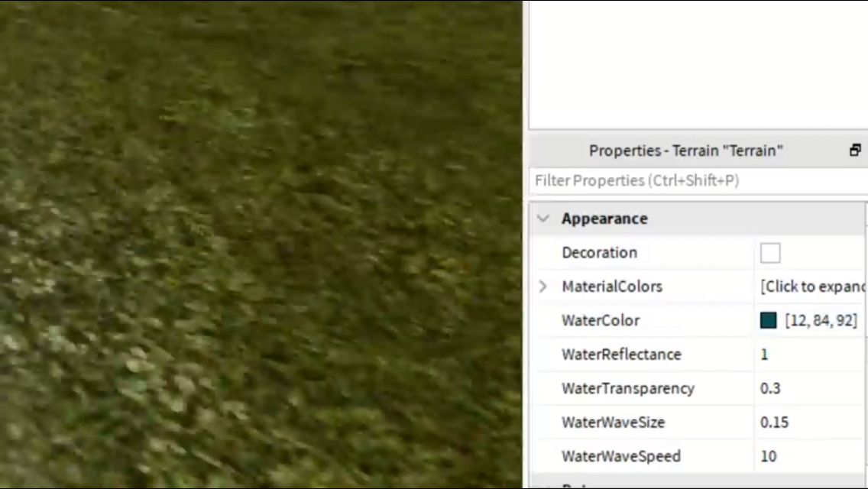Image resolution: width=868 pixels, height=489 pixels.
Task: Select the WaterReflectance value field
Action: [x=811, y=355]
